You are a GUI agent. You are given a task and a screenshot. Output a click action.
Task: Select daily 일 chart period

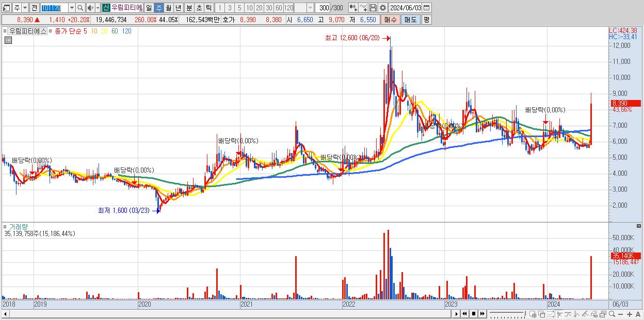(149, 8)
